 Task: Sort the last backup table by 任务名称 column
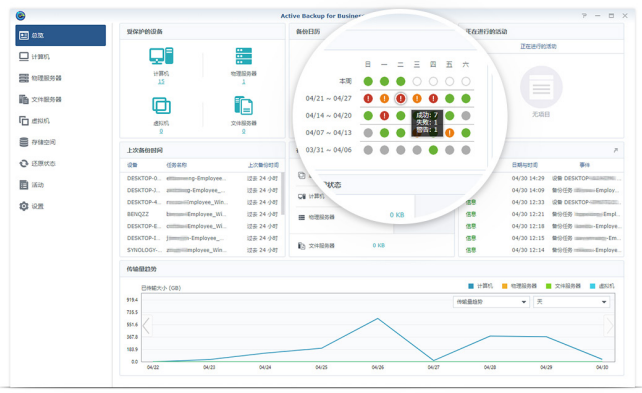tap(176, 165)
